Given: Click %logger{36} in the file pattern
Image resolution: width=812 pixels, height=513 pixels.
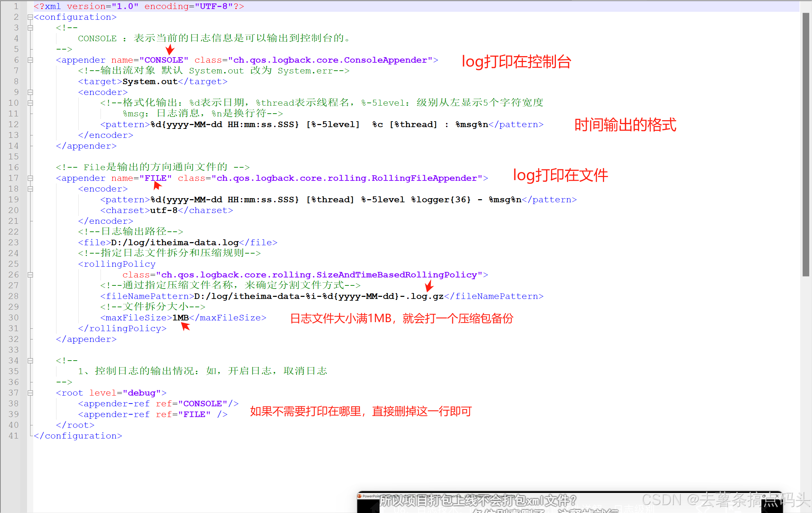Looking at the screenshot, I should click(x=441, y=200).
